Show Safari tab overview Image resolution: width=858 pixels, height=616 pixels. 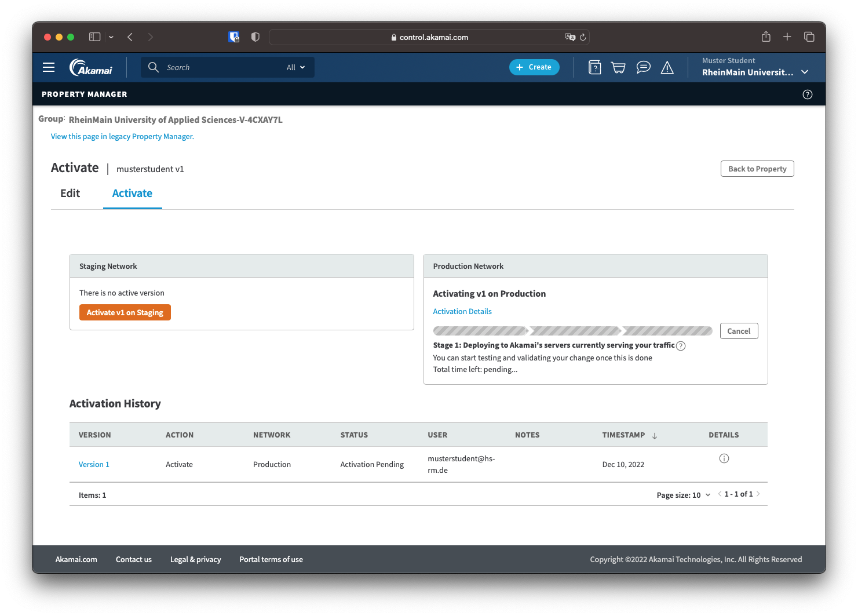coord(809,37)
